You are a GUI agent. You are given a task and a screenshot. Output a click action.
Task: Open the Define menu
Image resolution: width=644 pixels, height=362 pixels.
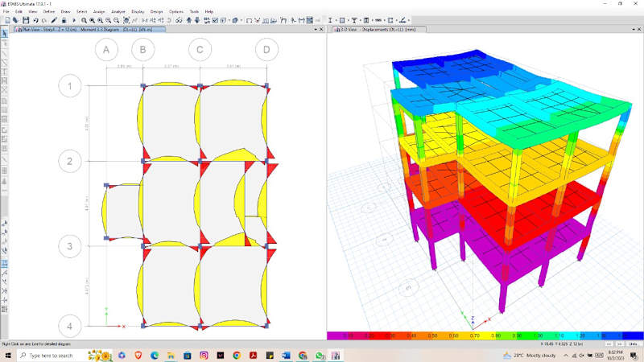(48, 11)
